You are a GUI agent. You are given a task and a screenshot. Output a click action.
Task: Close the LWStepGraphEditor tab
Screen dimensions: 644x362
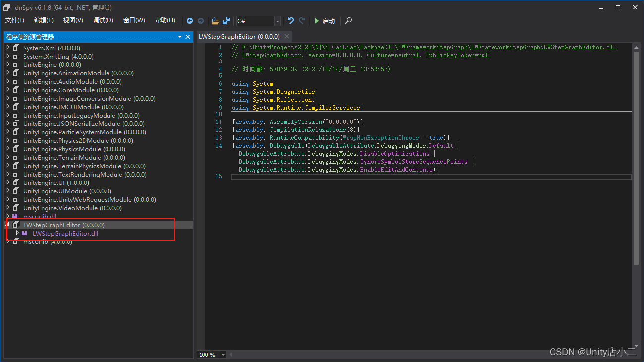(x=286, y=36)
